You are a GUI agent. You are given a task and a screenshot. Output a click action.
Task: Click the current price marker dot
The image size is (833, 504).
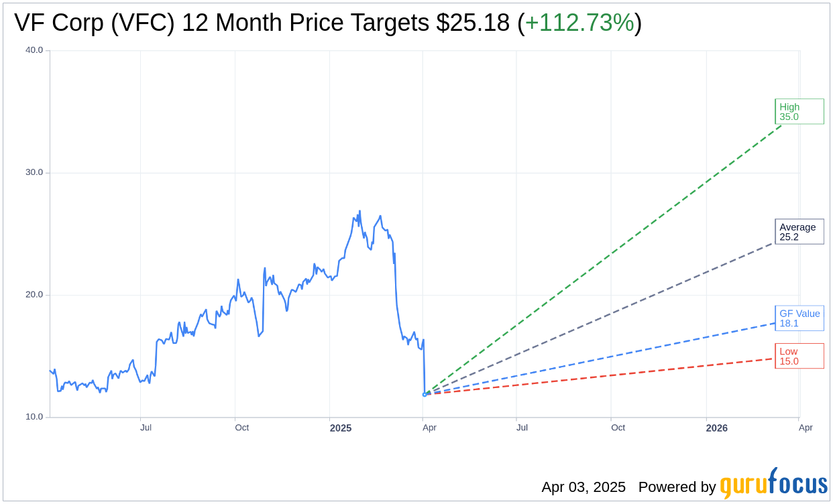(x=425, y=394)
